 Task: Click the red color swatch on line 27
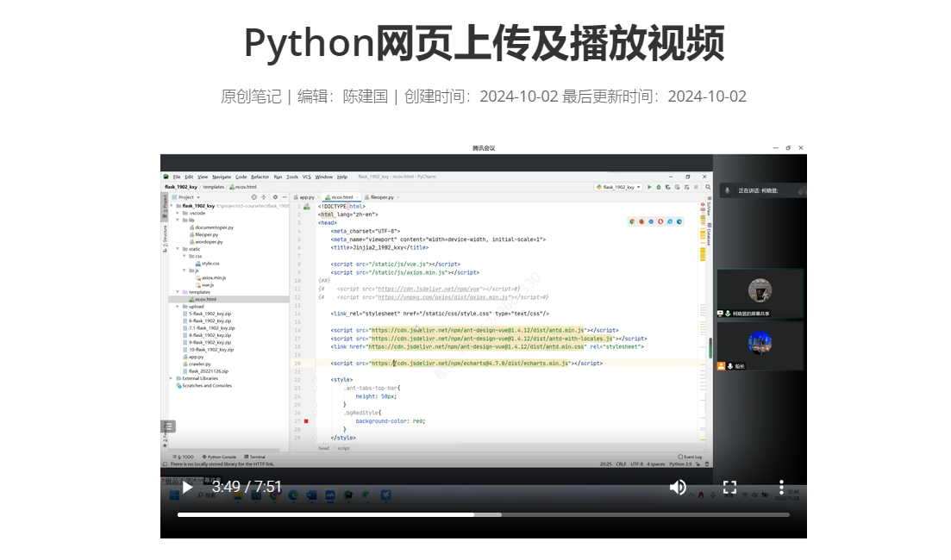306,421
